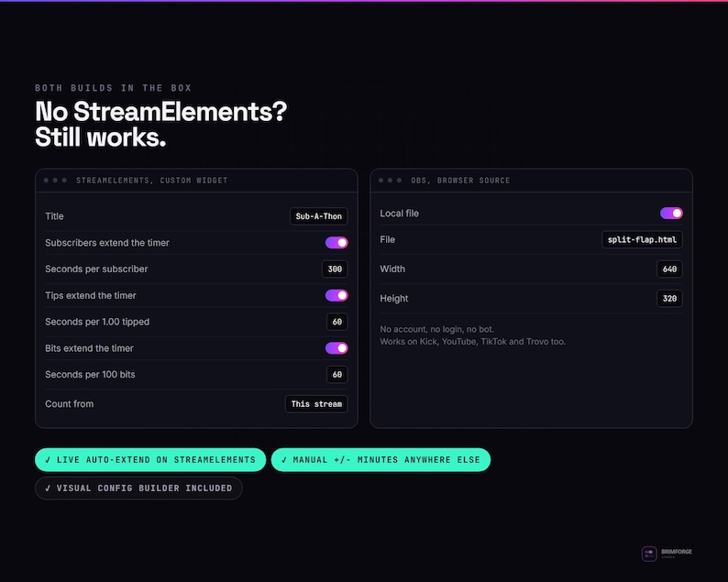The height and width of the screenshot is (582, 728).
Task: Edit the Height value 320
Action: (x=669, y=299)
